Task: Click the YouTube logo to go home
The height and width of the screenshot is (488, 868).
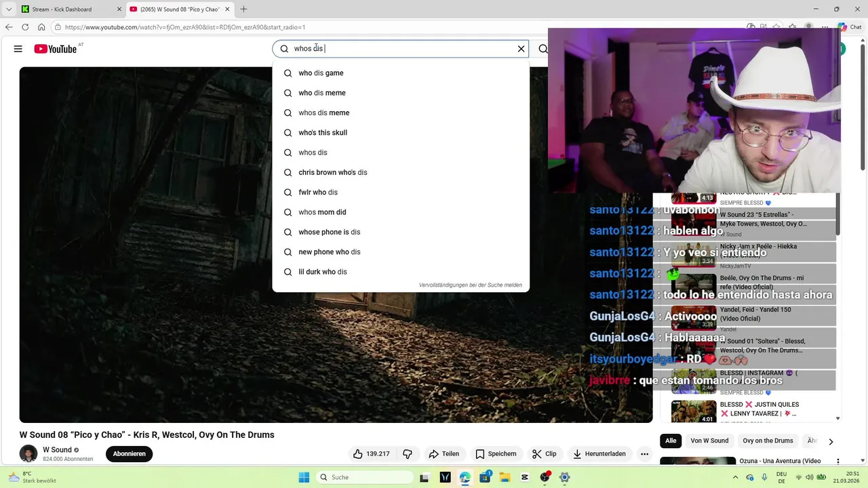Action: (56, 49)
